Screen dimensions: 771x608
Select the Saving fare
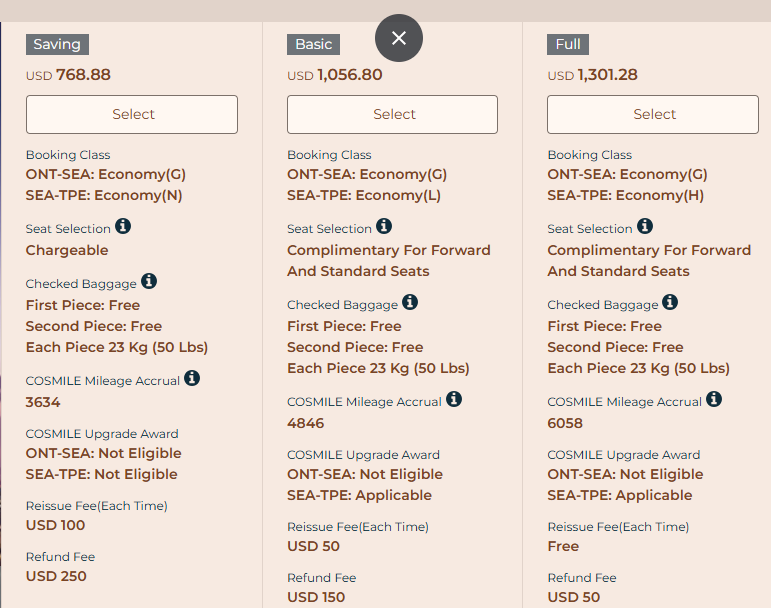pos(132,115)
